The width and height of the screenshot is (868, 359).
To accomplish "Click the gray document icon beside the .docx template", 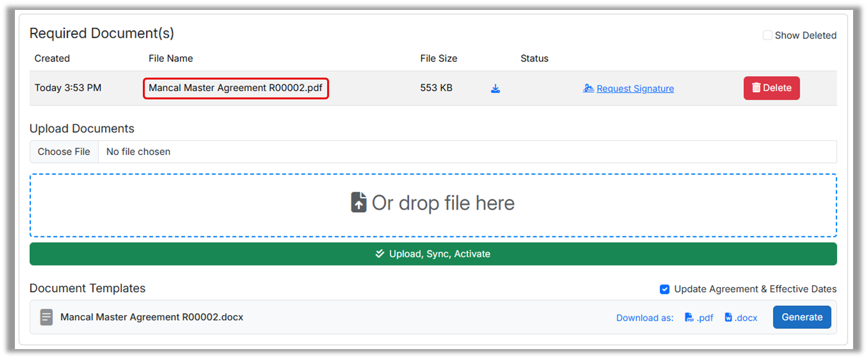I will [x=47, y=317].
